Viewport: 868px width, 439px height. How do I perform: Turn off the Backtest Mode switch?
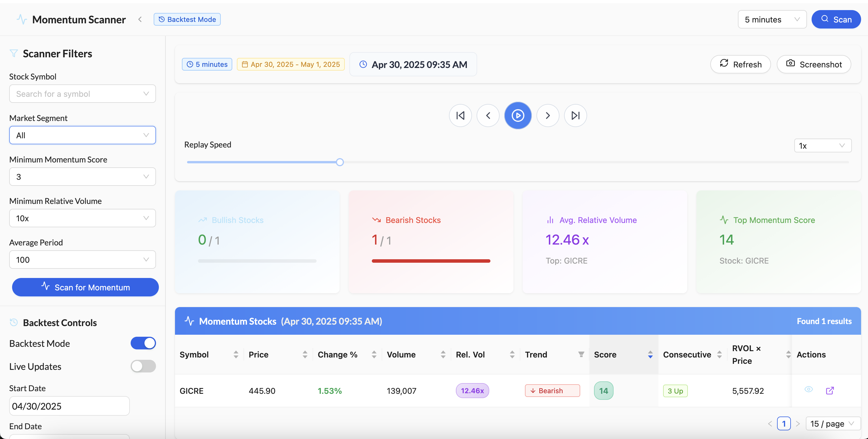pyautogui.click(x=143, y=343)
